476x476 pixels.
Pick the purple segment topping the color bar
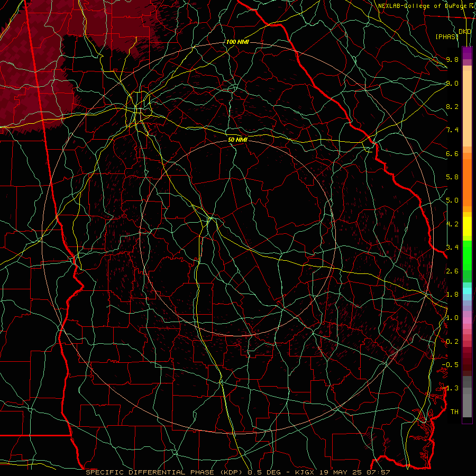(467, 53)
